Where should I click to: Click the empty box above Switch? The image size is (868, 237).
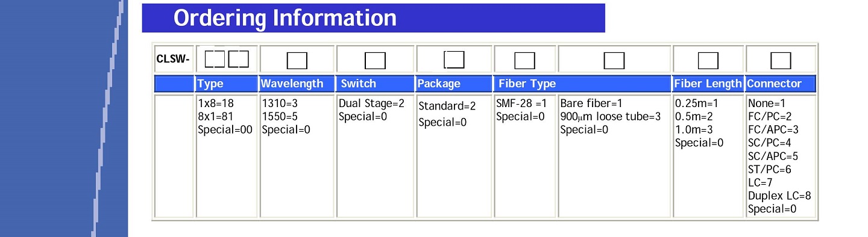(375, 60)
